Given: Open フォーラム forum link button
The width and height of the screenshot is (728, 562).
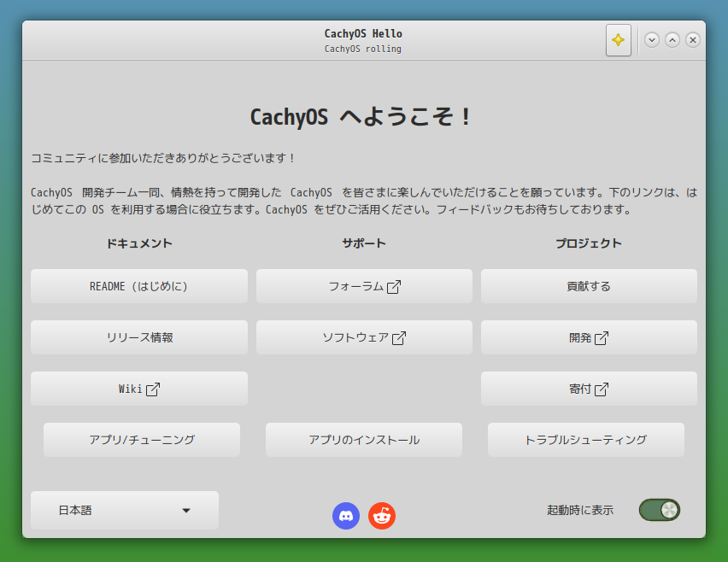Looking at the screenshot, I should click(364, 286).
